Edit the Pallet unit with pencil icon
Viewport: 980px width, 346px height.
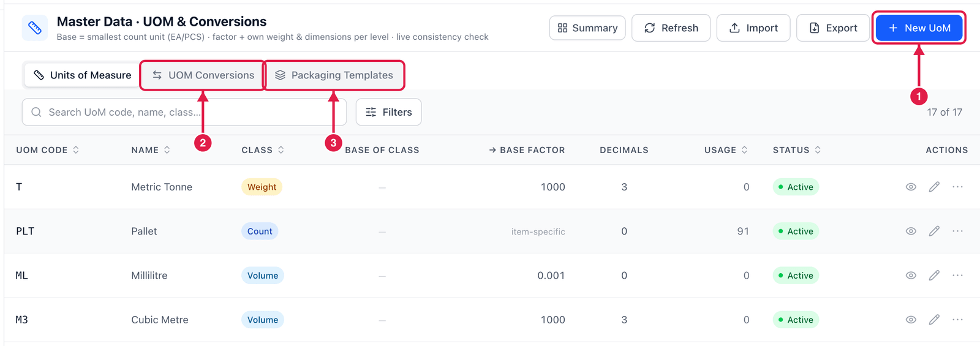tap(934, 231)
